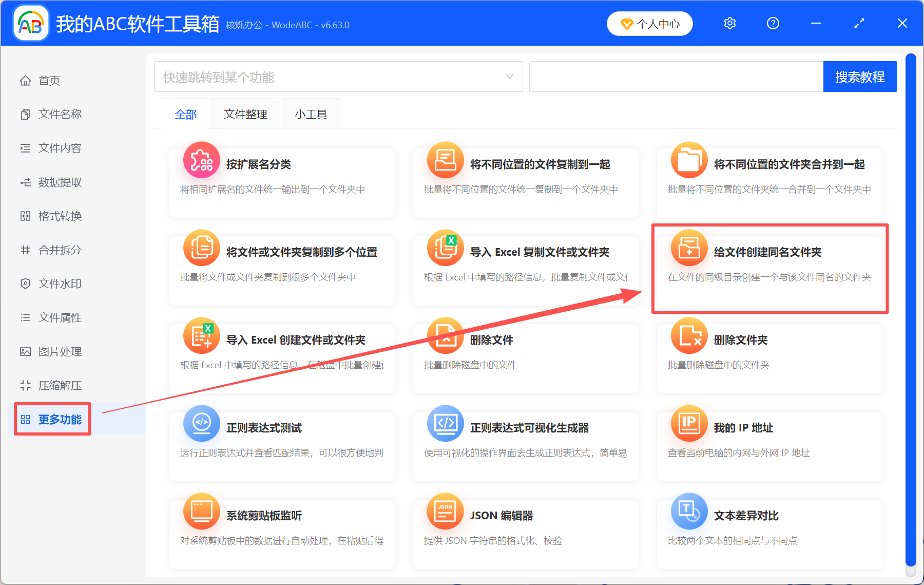
Task: Open the settings gear icon
Action: 729,23
